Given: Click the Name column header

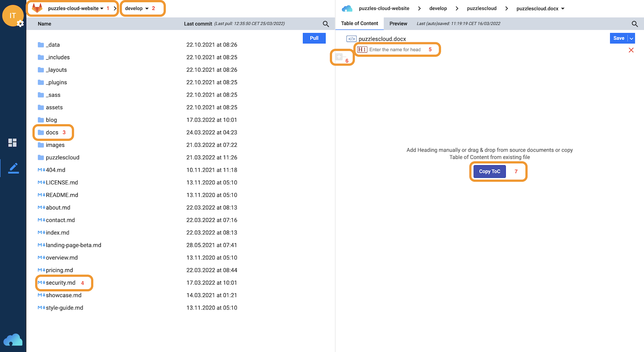Looking at the screenshot, I should coord(44,24).
